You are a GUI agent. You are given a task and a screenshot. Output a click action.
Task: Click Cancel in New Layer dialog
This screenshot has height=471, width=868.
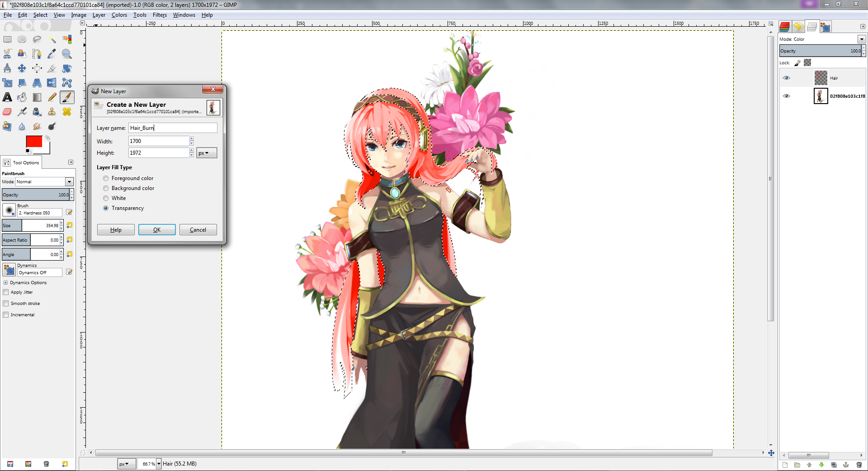click(198, 230)
